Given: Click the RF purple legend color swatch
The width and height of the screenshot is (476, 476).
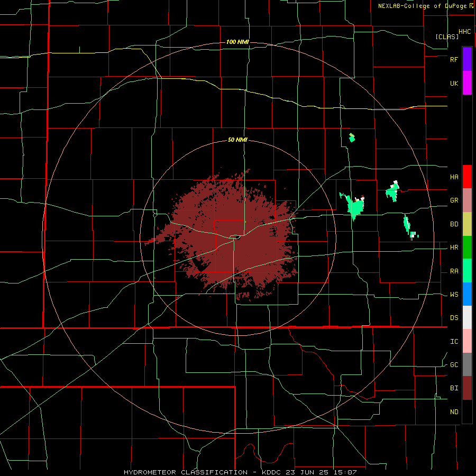Looking at the screenshot, I should (x=467, y=59).
